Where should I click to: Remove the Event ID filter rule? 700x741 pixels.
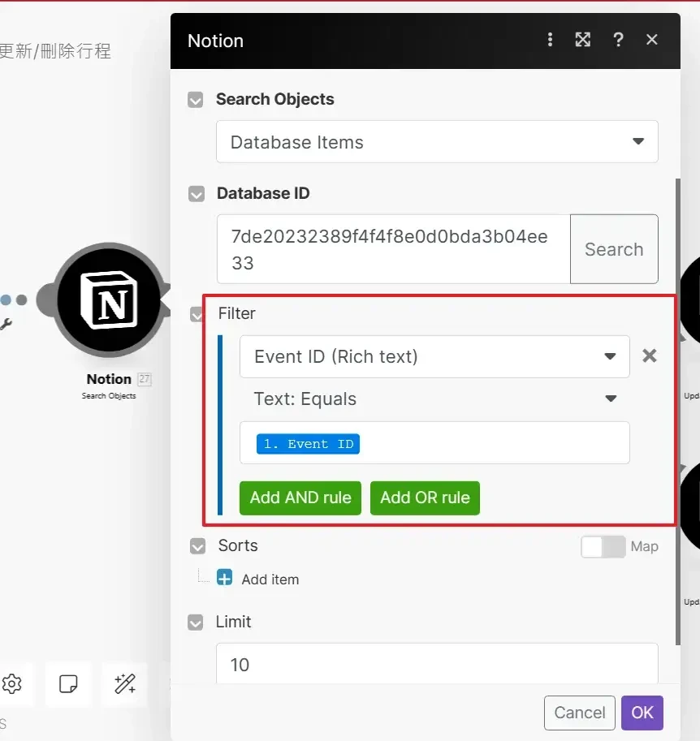point(650,355)
